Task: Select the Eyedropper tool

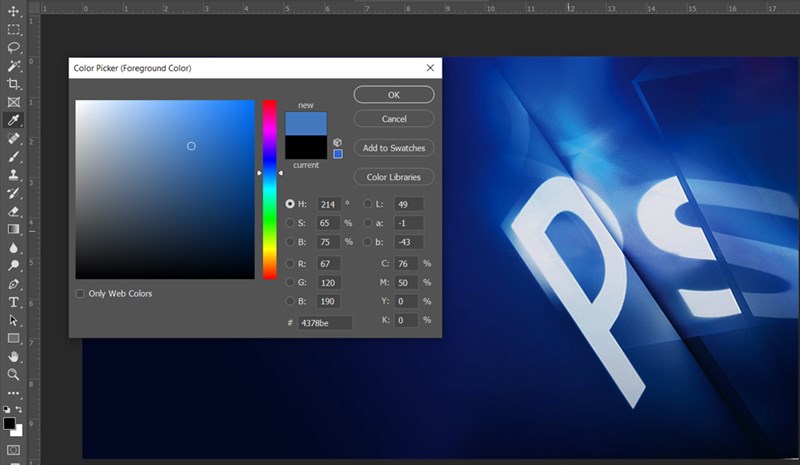Action: coord(13,120)
